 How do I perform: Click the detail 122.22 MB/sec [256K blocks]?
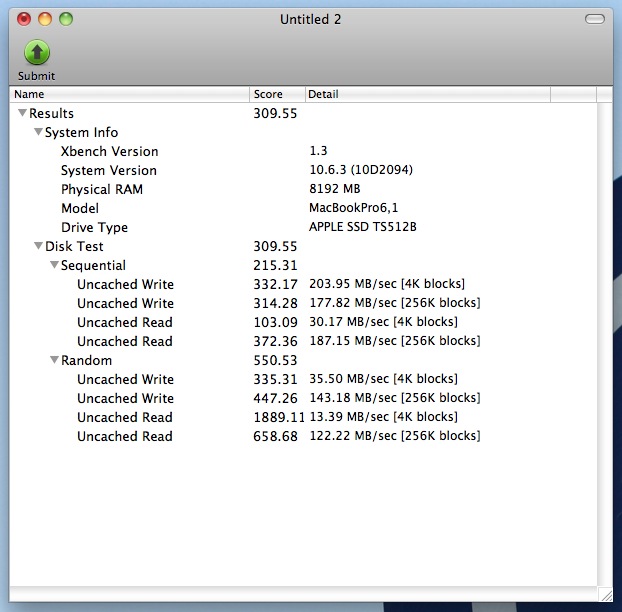(395, 436)
